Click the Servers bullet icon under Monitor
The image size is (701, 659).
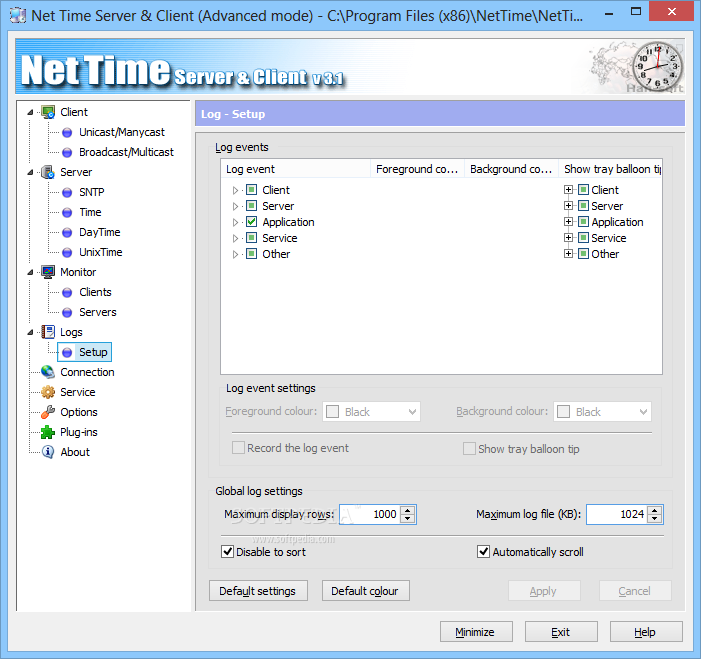[x=67, y=312]
